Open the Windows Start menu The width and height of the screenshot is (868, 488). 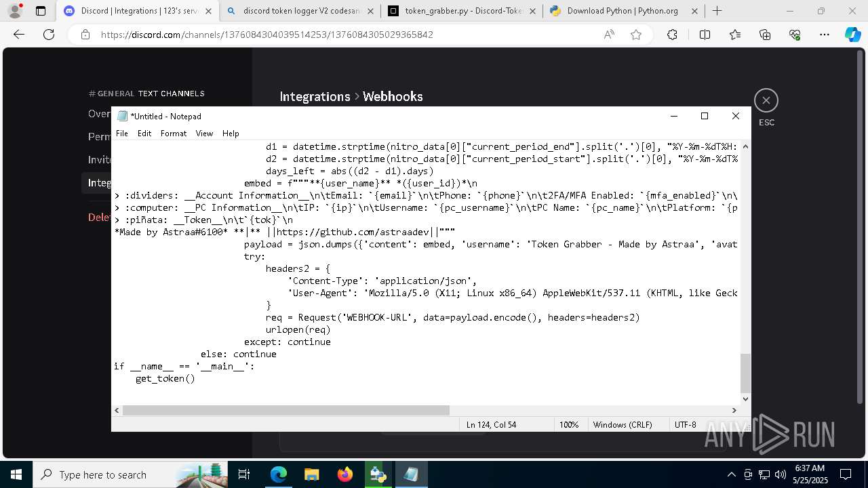(x=16, y=474)
